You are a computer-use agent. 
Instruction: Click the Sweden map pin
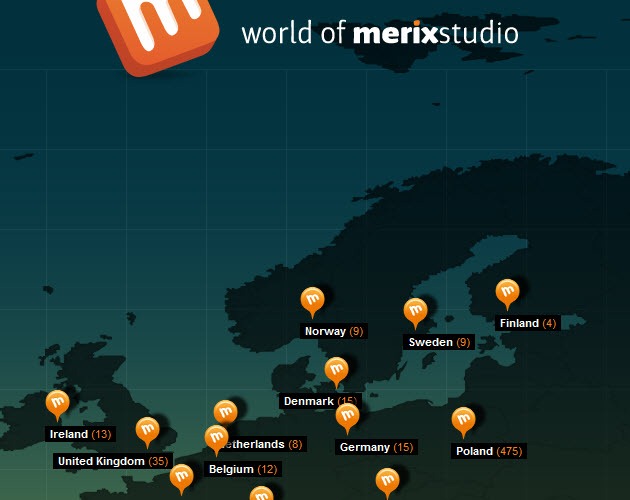click(x=415, y=313)
